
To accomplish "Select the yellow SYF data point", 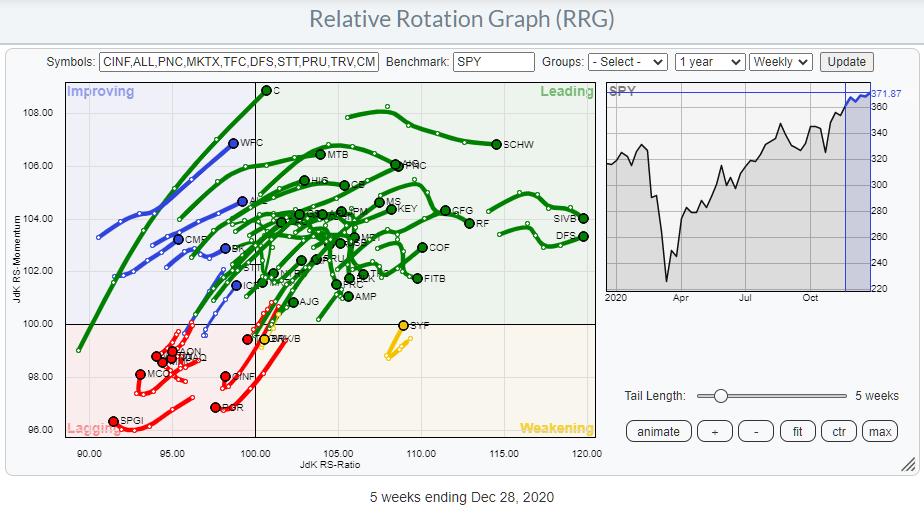I will click(x=404, y=325).
